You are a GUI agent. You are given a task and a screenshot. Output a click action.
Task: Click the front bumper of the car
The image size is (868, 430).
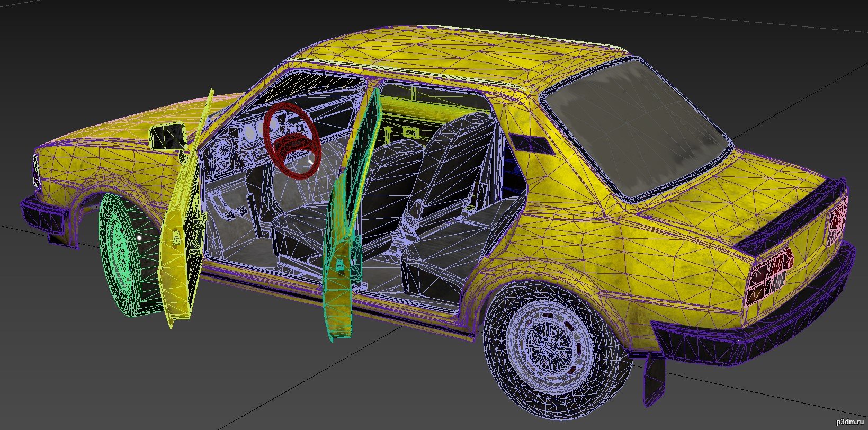(x=45, y=217)
